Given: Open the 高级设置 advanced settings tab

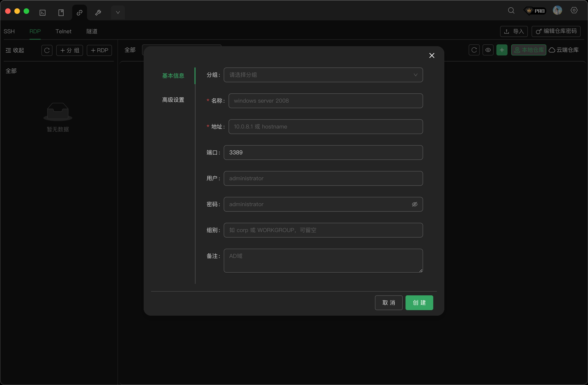Looking at the screenshot, I should point(173,100).
